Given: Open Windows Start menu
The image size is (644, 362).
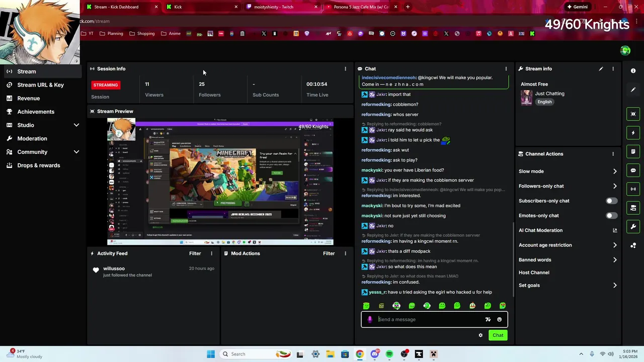Looking at the screenshot, I should pos(210,354).
